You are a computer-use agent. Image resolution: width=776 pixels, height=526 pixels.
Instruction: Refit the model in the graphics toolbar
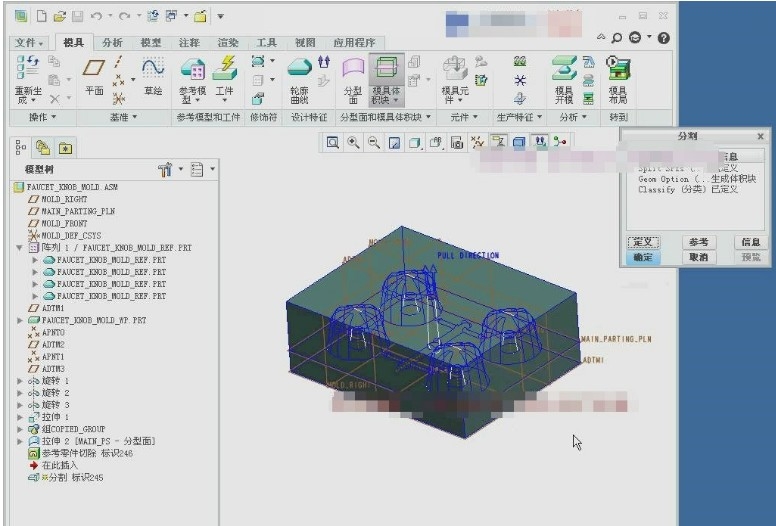click(x=333, y=143)
